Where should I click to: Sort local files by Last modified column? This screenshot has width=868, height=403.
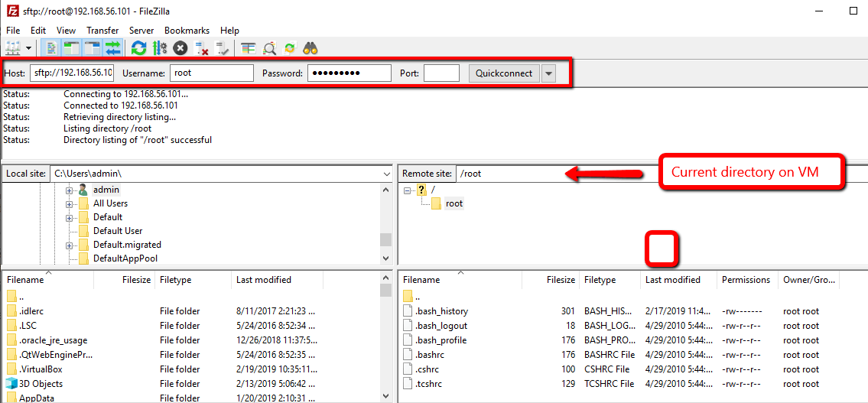coord(278,280)
